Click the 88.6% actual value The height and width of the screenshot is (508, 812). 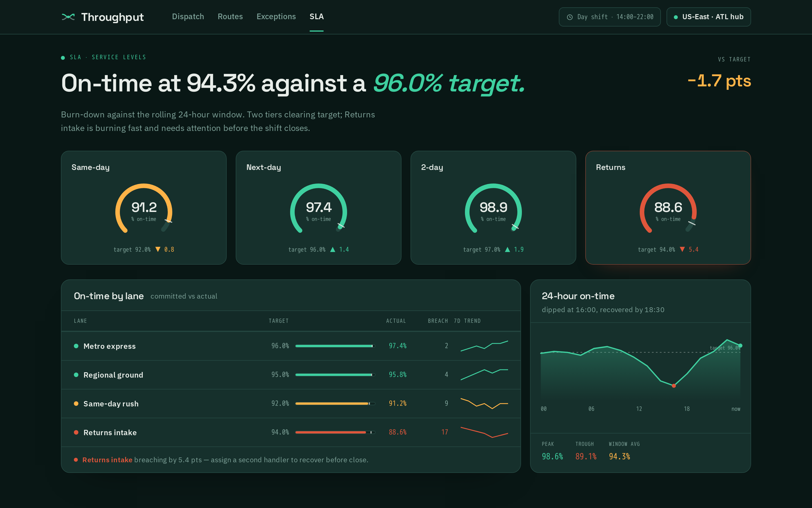pyautogui.click(x=398, y=432)
